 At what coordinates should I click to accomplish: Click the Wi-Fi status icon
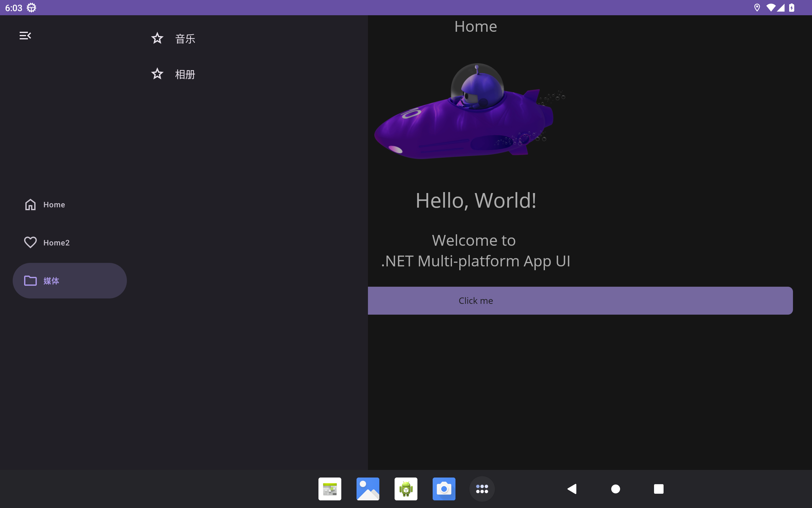pyautogui.click(x=771, y=7)
